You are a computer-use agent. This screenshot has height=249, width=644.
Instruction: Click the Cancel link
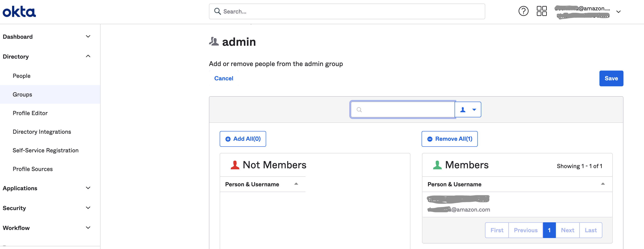tap(223, 78)
